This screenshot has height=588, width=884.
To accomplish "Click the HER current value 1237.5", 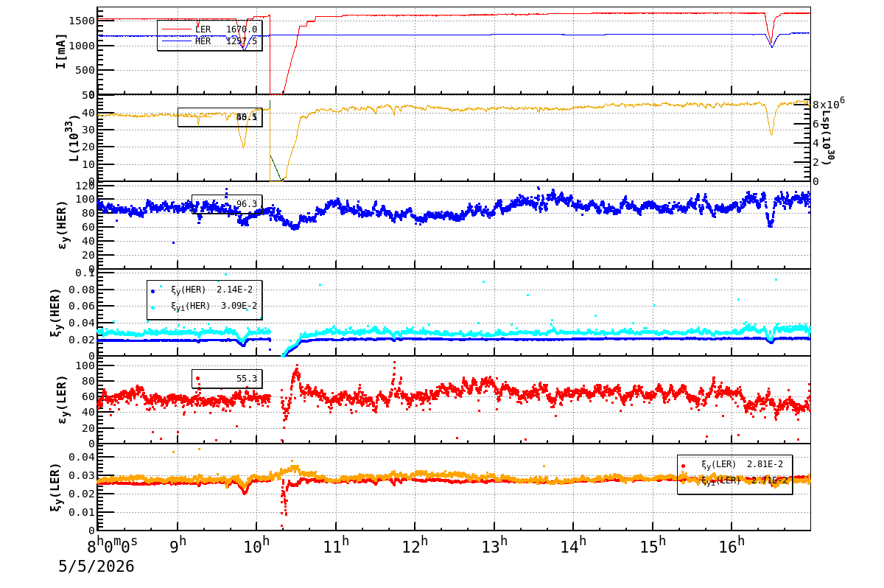I will 242,41.
